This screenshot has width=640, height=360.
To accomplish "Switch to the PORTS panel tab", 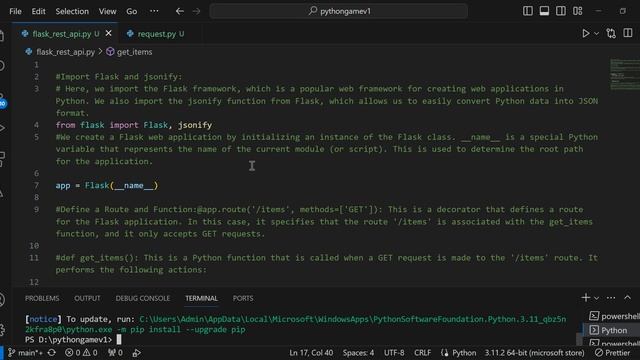I will coord(243,298).
